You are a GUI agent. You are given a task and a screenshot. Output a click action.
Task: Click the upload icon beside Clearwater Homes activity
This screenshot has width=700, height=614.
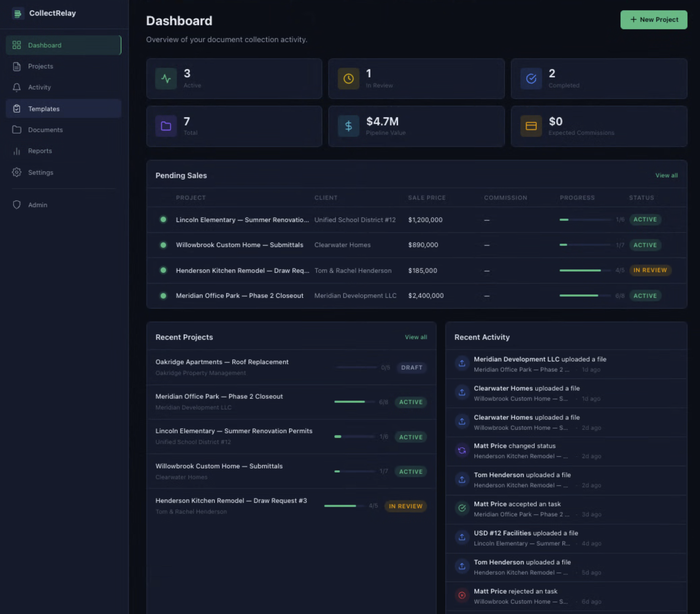pos(462,392)
